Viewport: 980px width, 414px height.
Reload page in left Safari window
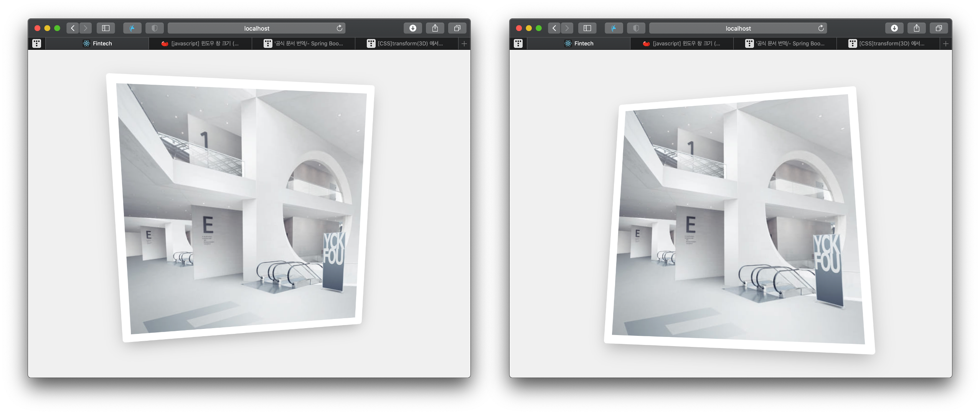pyautogui.click(x=339, y=28)
